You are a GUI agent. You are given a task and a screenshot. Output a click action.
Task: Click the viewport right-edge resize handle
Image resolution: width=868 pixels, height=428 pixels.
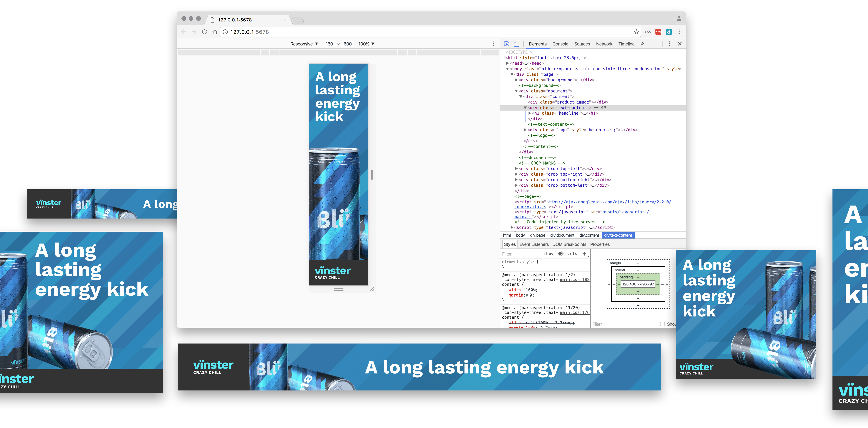click(372, 175)
